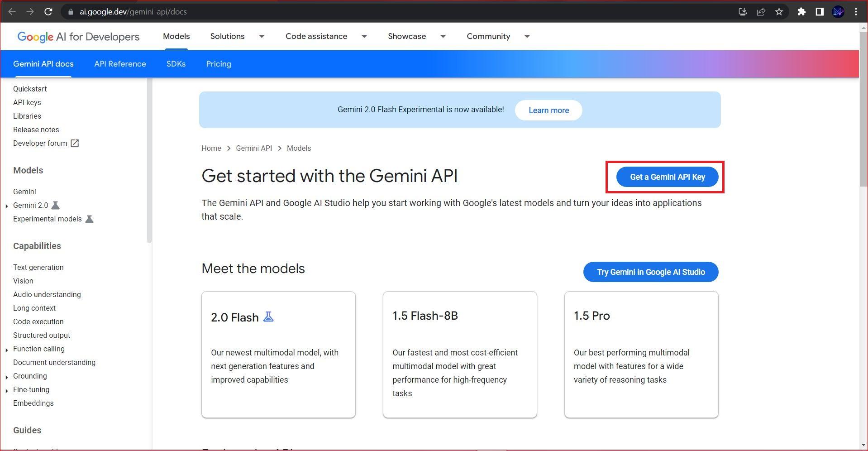Image resolution: width=868 pixels, height=451 pixels.
Task: Open the Libraries sidebar link
Action: [27, 116]
